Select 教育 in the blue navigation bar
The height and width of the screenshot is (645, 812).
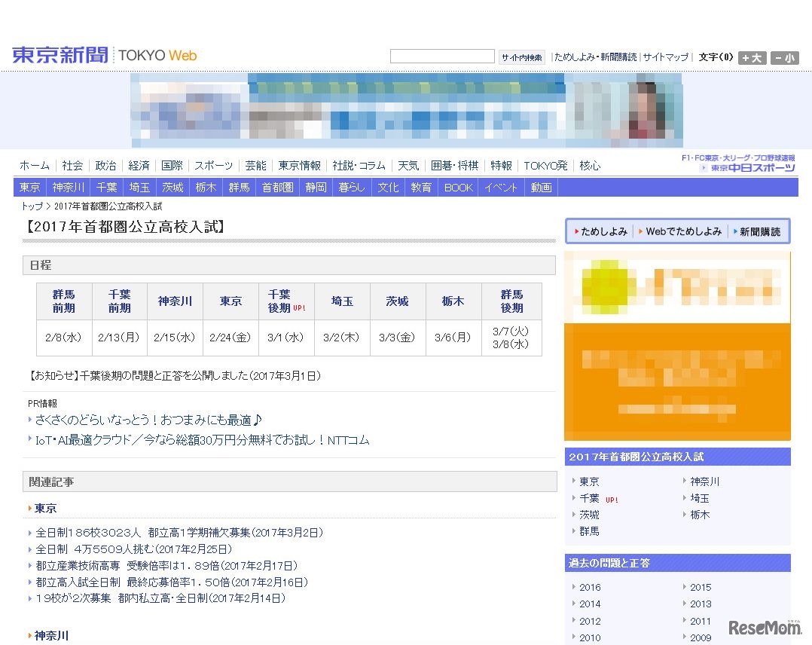point(421,188)
